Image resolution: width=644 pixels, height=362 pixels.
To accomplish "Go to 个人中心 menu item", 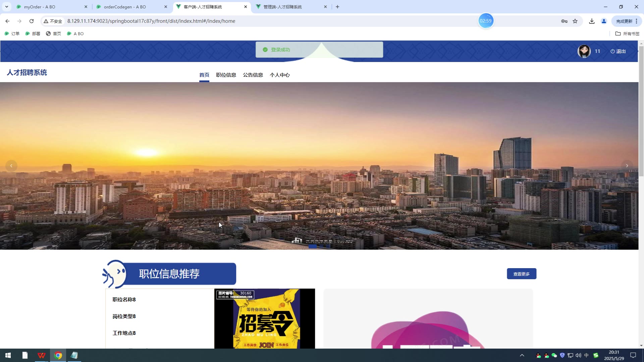I will 279,75.
